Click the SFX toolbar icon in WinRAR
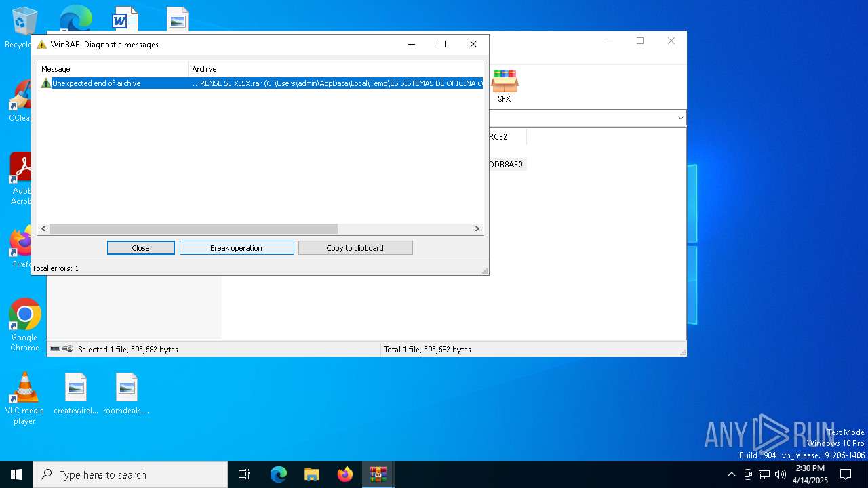 505,86
